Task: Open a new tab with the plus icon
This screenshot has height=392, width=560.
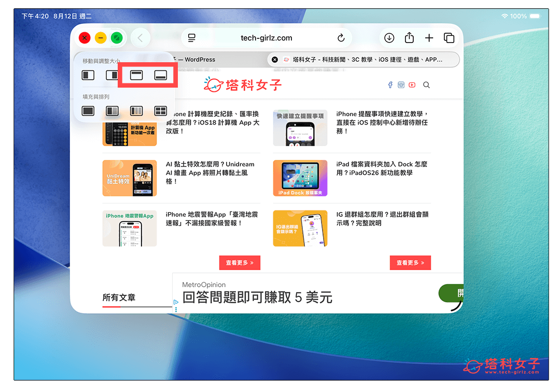Action: 429,37
